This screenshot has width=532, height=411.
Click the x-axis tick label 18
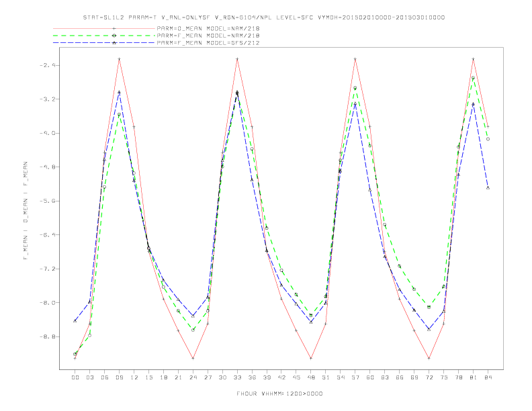[x=163, y=377]
